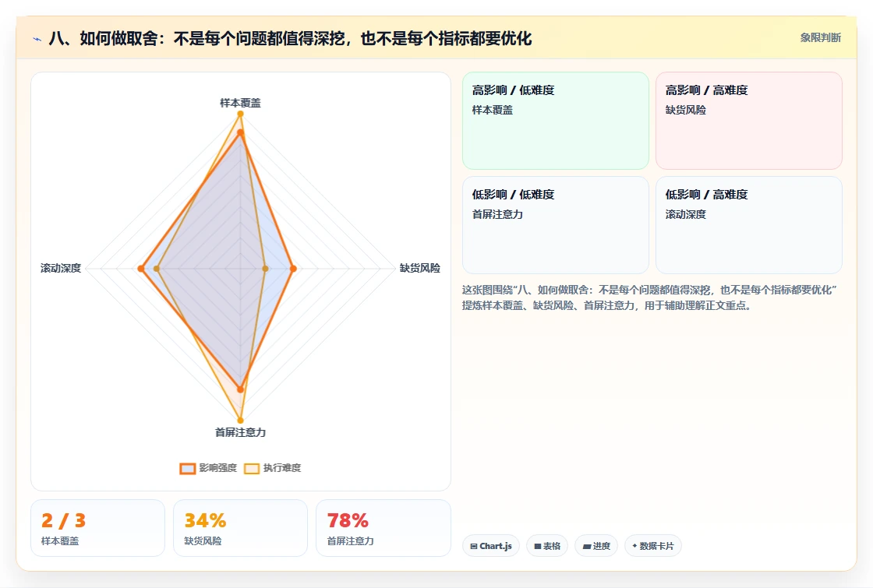Click the 影响强度 legend label
This screenshot has height=588, width=873.
tap(218, 468)
